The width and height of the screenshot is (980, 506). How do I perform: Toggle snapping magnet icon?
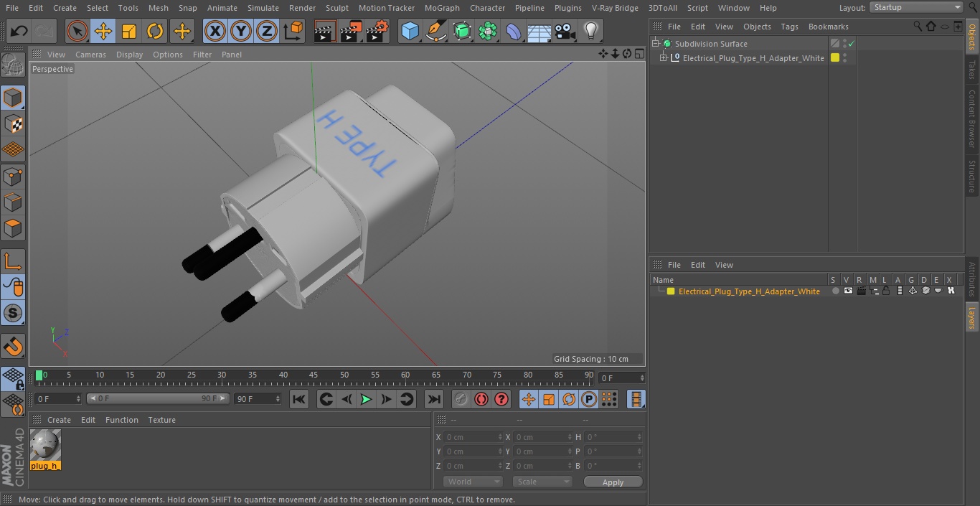pos(13,347)
